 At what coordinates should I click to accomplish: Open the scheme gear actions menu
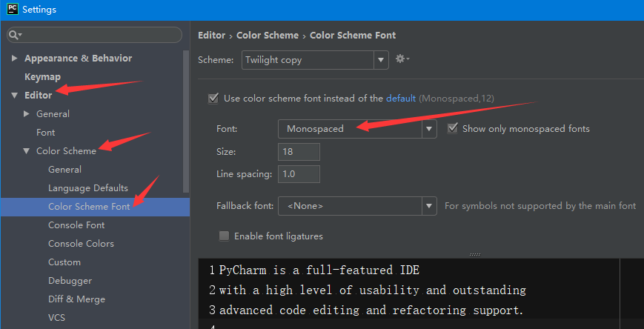(402, 59)
